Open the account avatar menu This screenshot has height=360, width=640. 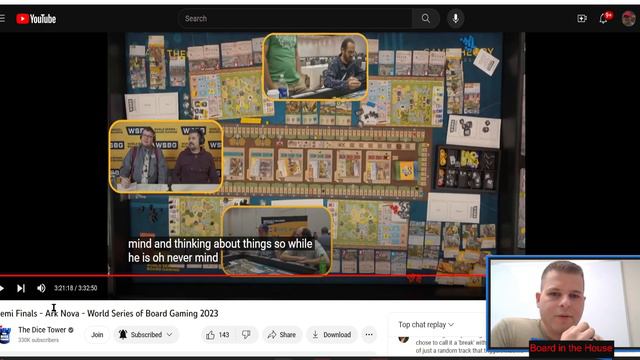pyautogui.click(x=629, y=19)
